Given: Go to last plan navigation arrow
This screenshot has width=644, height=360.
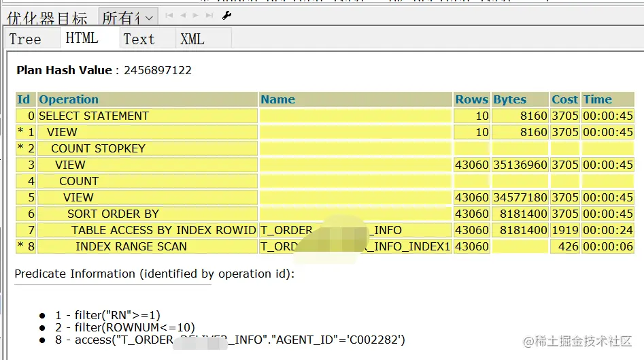Looking at the screenshot, I should click(209, 15).
